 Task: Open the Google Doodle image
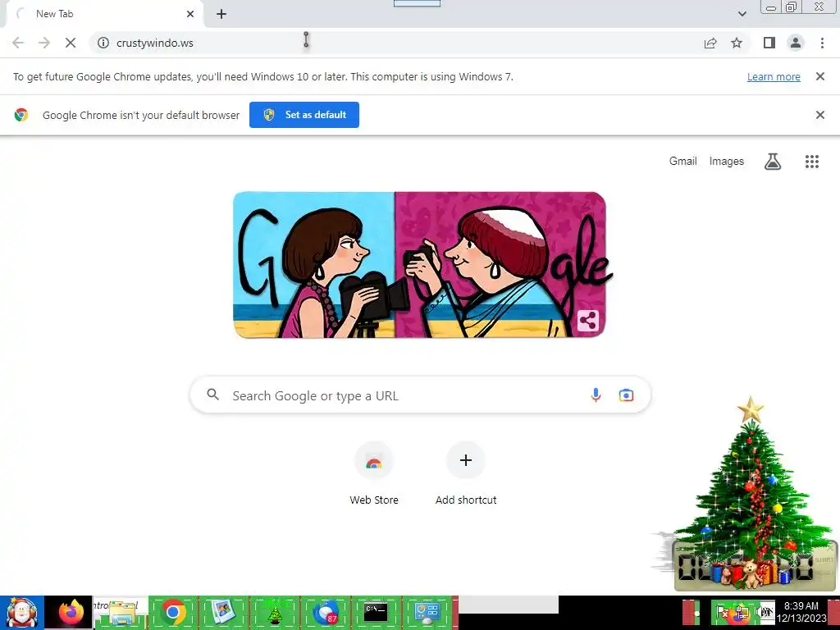coord(419,265)
